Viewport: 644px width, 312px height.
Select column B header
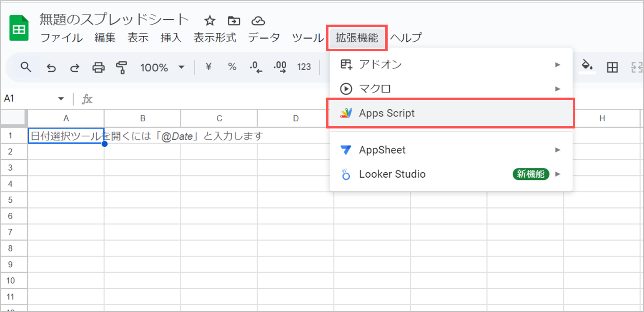pyautogui.click(x=143, y=118)
